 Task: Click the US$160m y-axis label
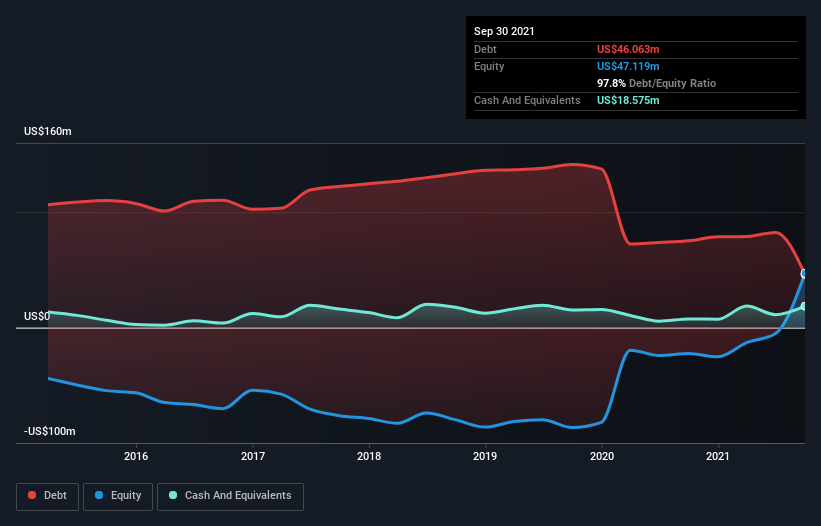pos(48,131)
